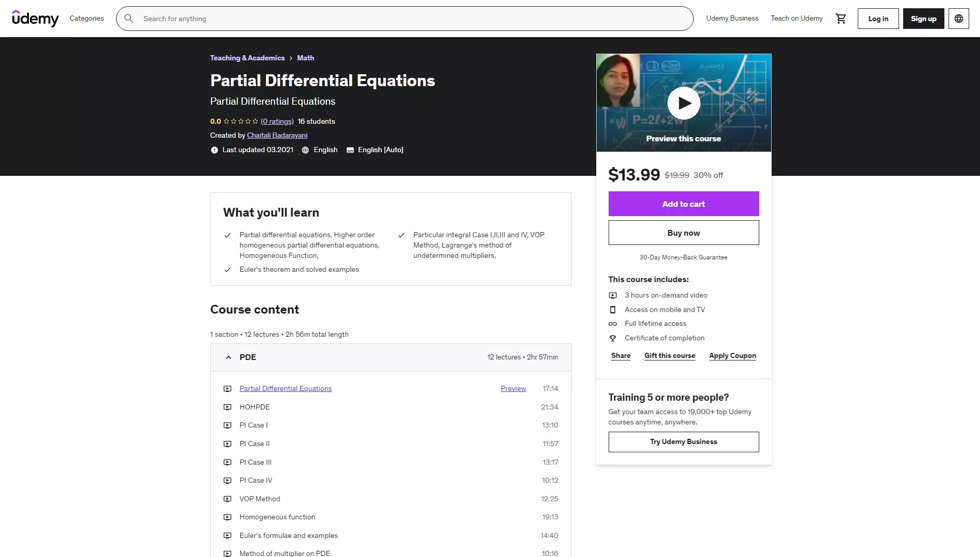Click the on-demand video icon
The image size is (980, 557).
coord(613,296)
